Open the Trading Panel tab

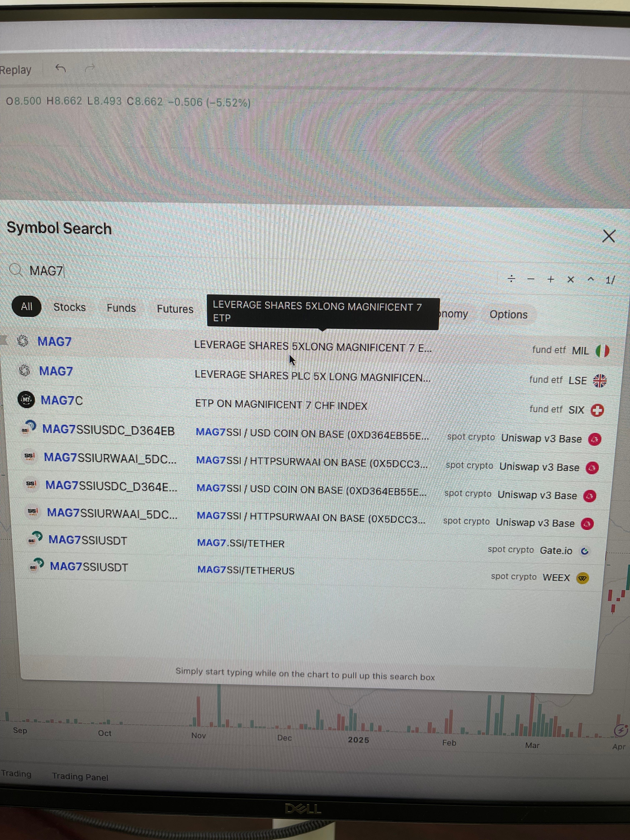[80, 777]
